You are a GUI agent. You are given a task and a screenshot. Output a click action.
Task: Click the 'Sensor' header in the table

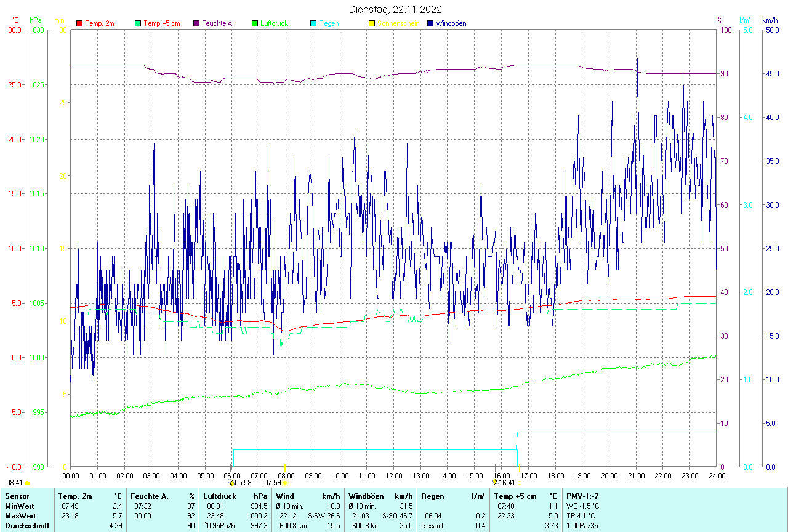pos(16,496)
